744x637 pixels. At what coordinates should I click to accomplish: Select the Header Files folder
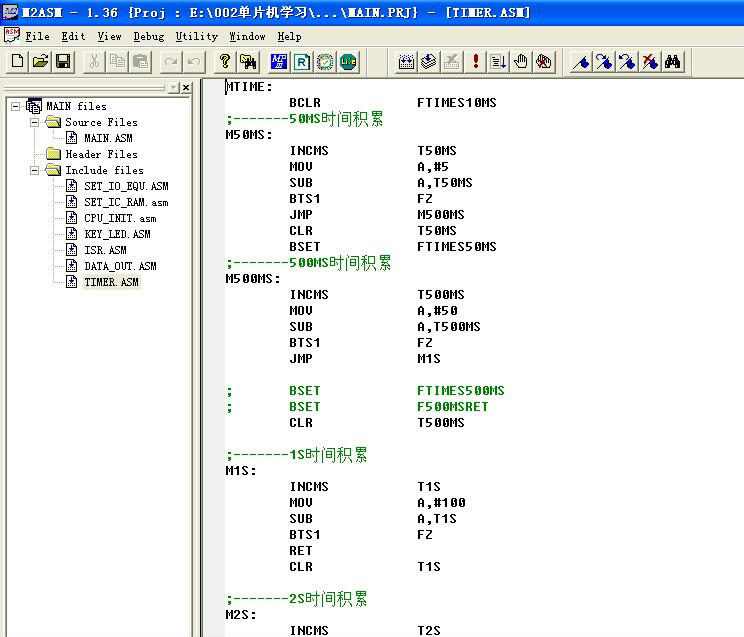click(100, 154)
